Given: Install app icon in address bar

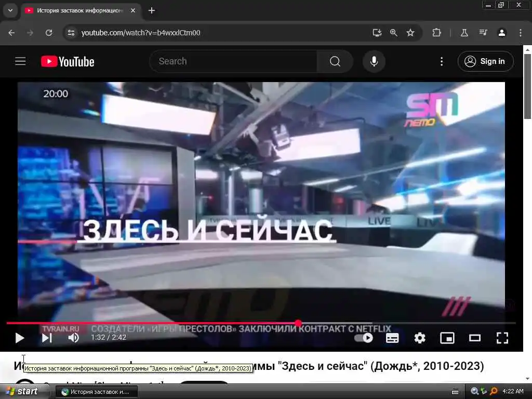Looking at the screenshot, I should pyautogui.click(x=377, y=33).
